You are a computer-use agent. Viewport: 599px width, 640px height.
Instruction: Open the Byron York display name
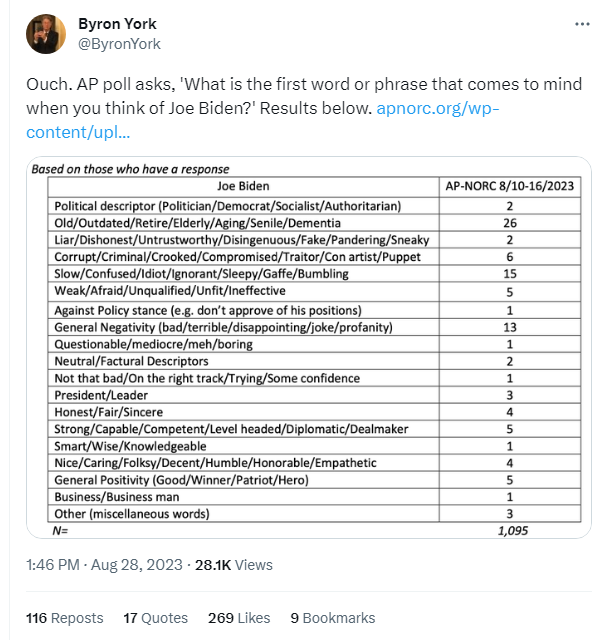pyautogui.click(x=117, y=24)
